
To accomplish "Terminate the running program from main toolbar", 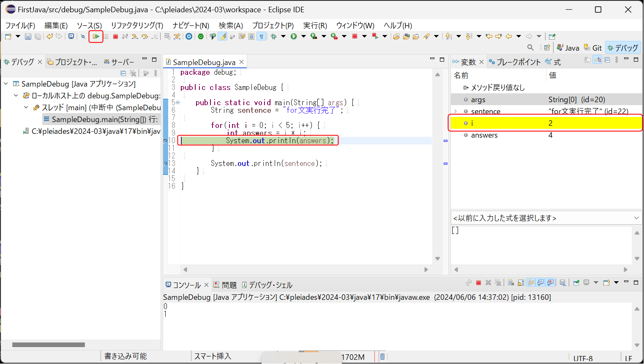I will [115, 36].
